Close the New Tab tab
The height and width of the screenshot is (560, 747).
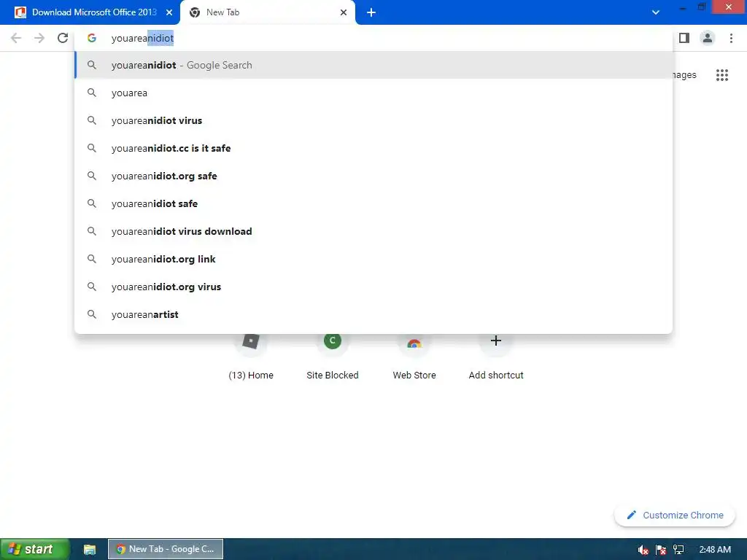click(344, 12)
